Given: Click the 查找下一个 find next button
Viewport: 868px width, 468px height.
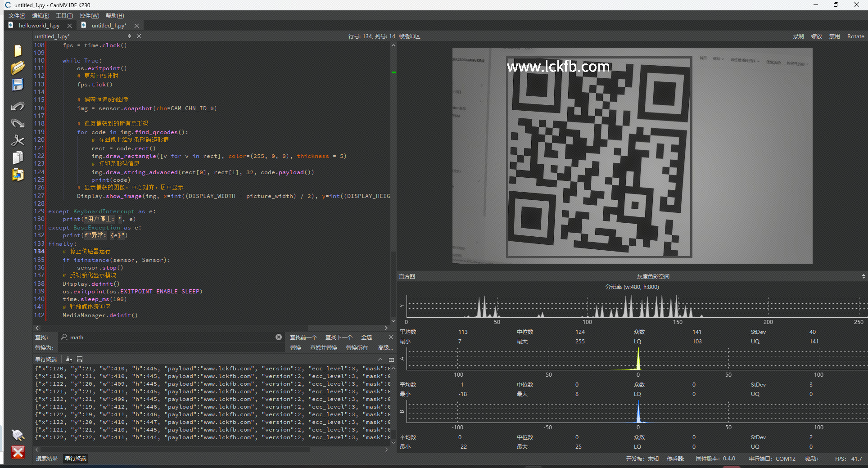Looking at the screenshot, I should [339, 337].
